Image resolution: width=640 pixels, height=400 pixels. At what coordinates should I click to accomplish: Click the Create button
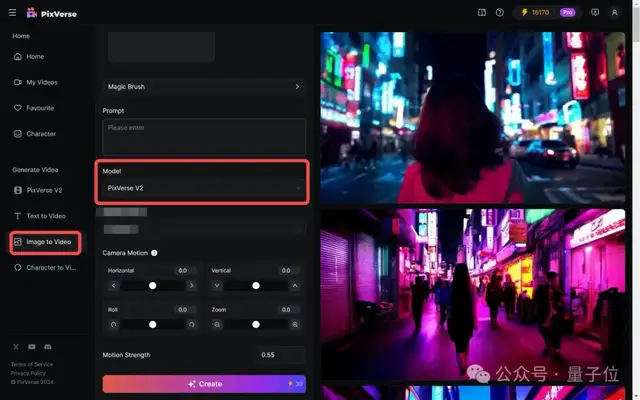tap(204, 383)
